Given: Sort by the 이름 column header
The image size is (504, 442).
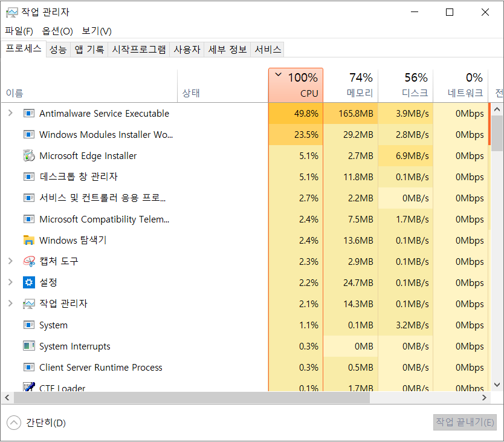Looking at the screenshot, I should pyautogui.click(x=89, y=86).
